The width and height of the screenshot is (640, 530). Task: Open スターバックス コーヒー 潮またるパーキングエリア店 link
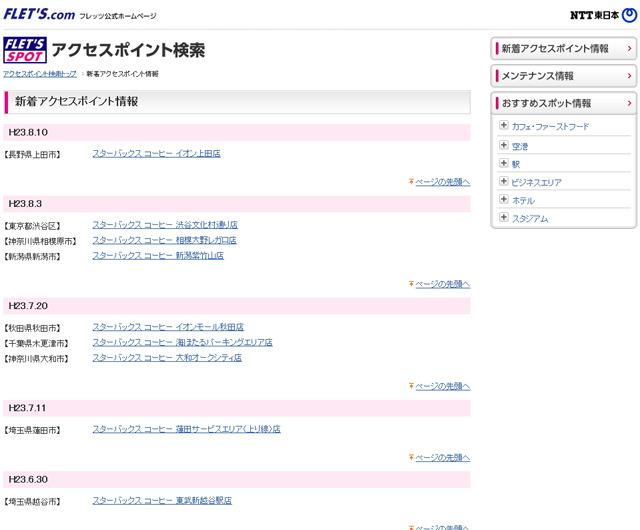tap(182, 342)
